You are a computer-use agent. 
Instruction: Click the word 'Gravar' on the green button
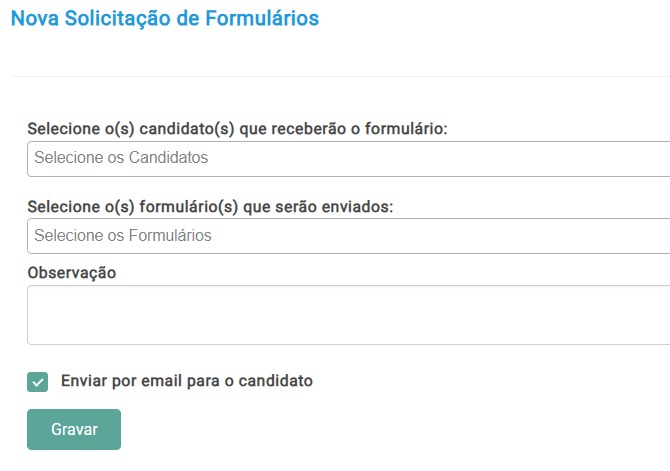click(74, 429)
